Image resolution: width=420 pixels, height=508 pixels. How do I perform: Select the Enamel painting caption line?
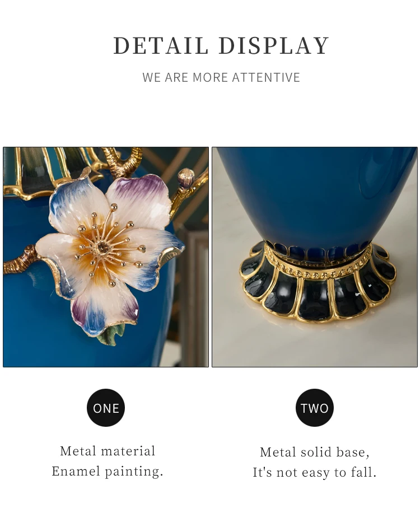(x=108, y=472)
